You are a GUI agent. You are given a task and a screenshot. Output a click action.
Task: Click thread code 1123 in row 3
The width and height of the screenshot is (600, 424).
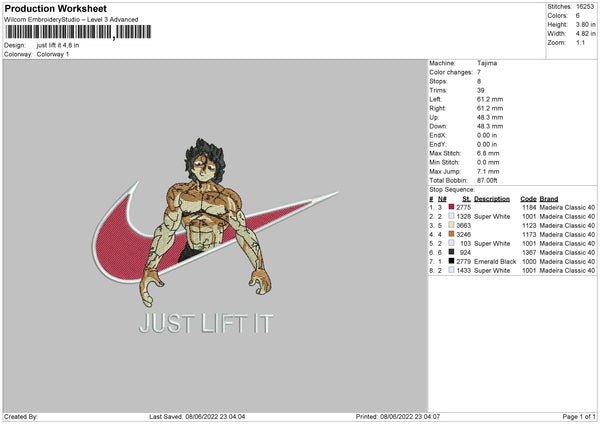(529, 225)
